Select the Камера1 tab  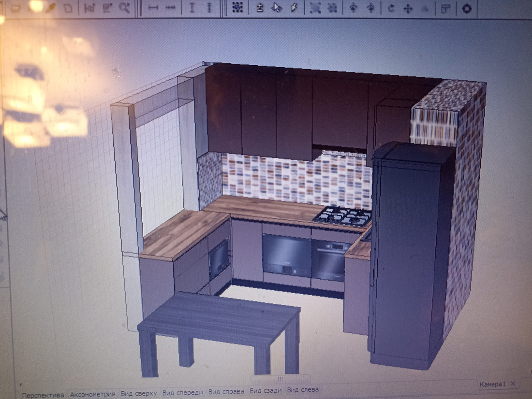[492, 384]
